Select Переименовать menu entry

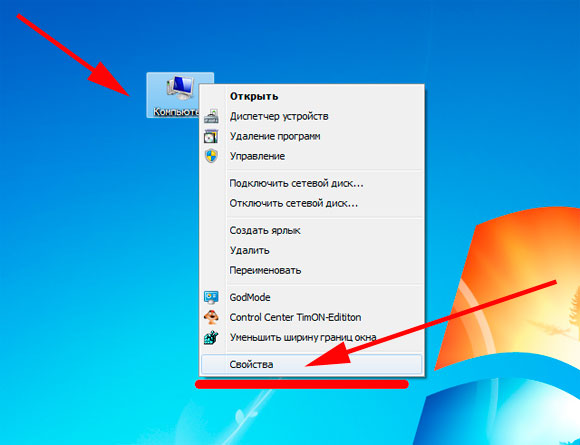311,270
